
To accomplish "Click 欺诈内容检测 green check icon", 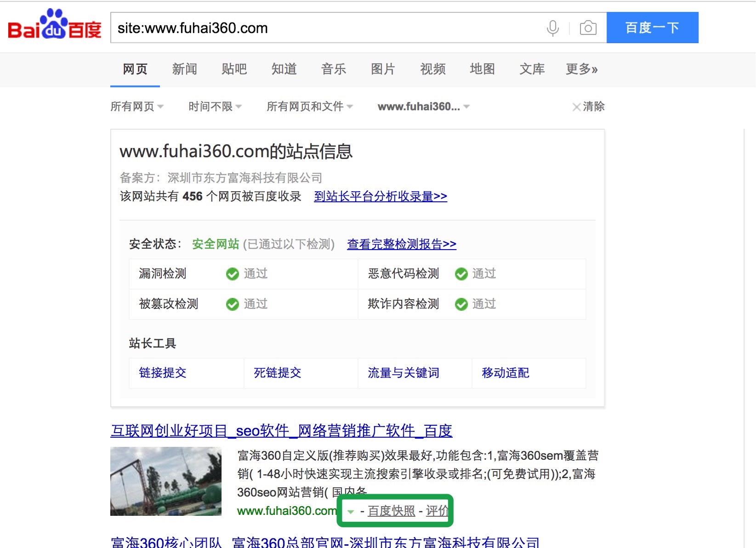I will (461, 304).
